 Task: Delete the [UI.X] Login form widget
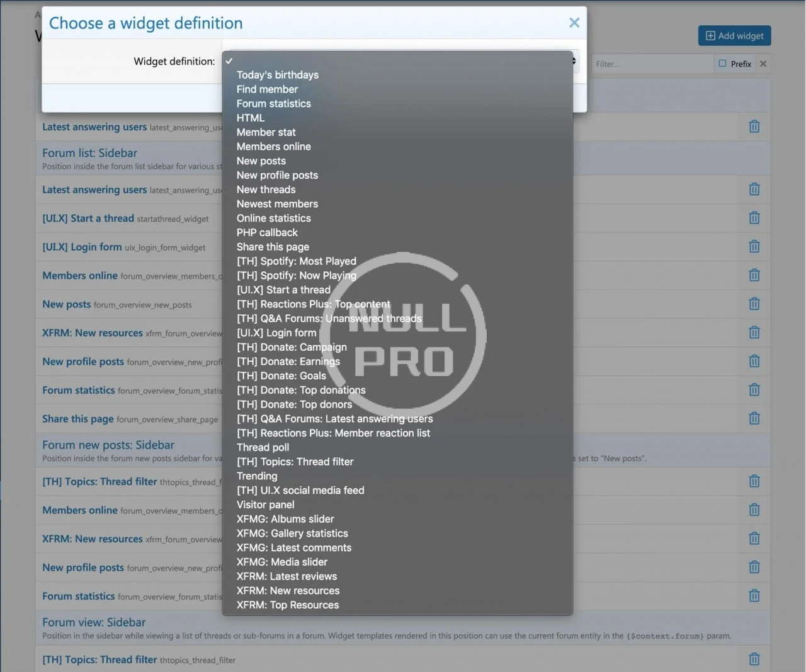coord(754,247)
